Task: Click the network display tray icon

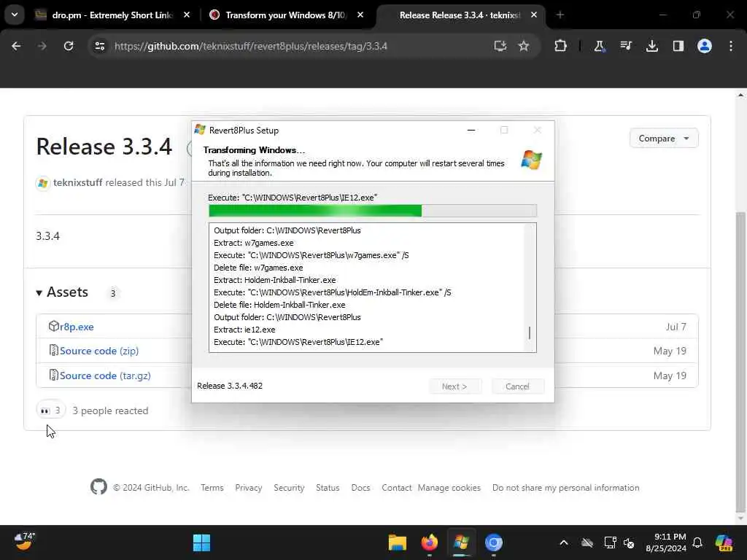Action: [x=610, y=542]
